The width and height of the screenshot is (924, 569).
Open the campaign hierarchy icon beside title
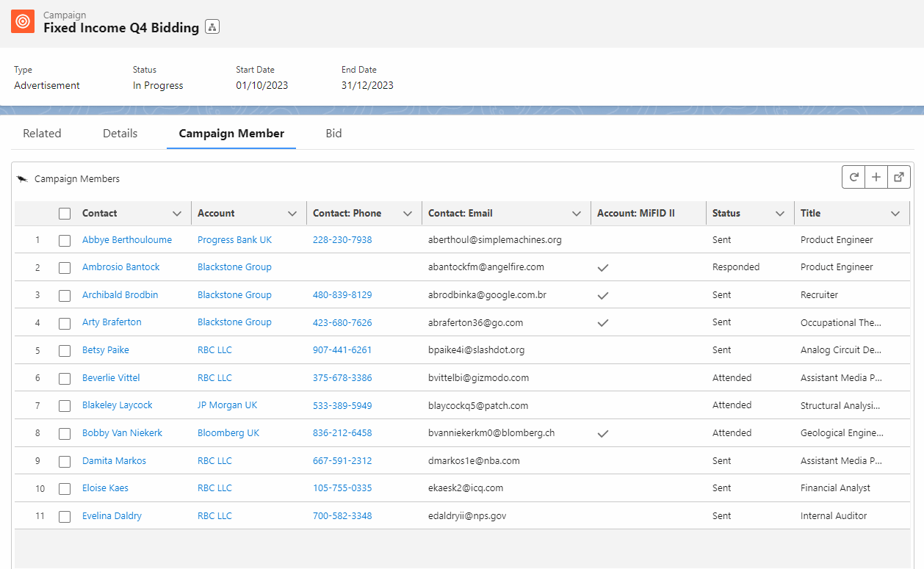(x=212, y=27)
